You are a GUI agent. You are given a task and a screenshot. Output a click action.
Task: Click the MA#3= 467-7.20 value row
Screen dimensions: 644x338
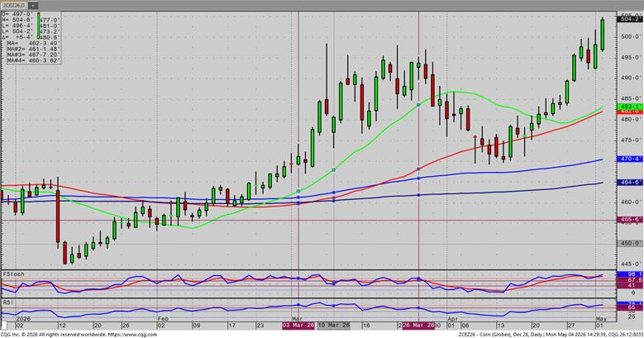(33, 55)
